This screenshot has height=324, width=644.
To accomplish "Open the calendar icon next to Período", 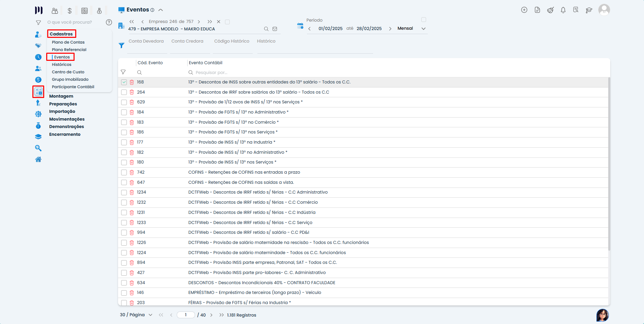I will [x=300, y=26].
